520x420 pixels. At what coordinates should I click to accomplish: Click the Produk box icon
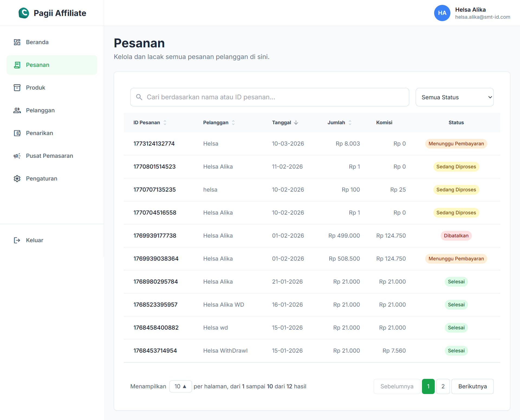point(17,88)
